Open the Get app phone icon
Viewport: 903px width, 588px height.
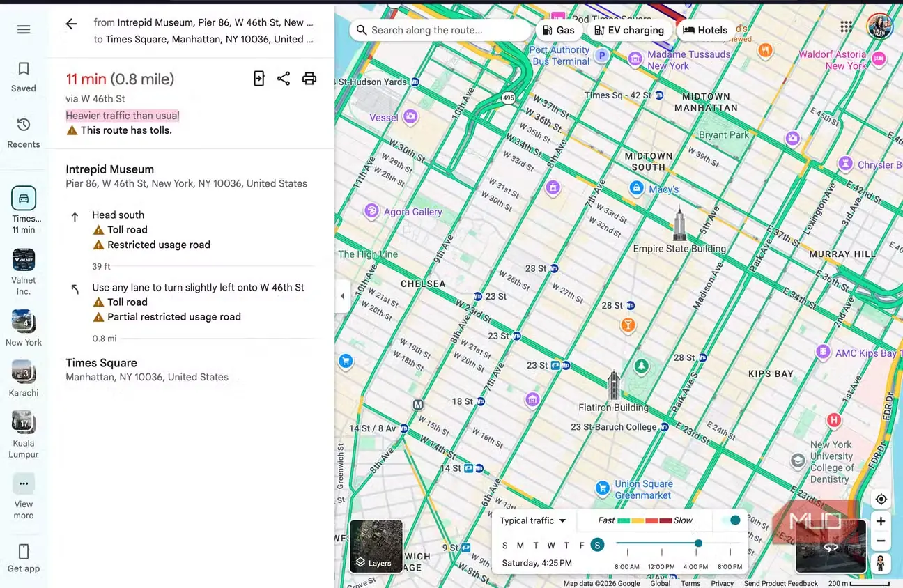point(24,552)
